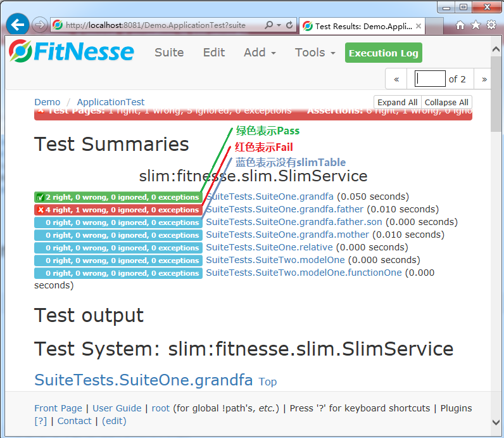Click the browser address bar URL

(x=156, y=25)
